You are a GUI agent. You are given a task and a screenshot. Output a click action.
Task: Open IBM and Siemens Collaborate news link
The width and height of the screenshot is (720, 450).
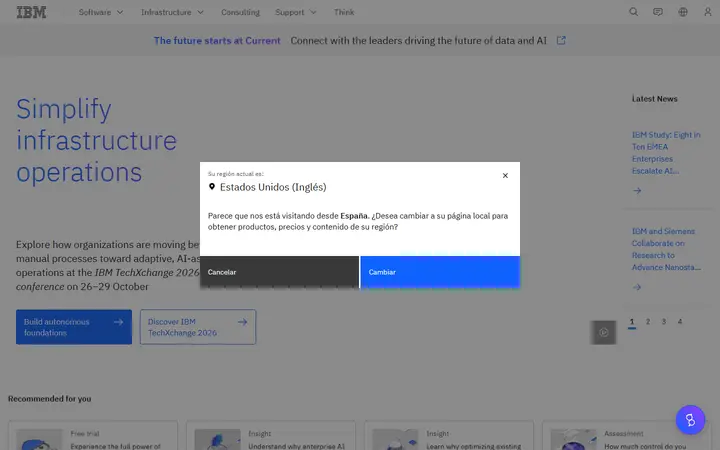(x=666, y=249)
